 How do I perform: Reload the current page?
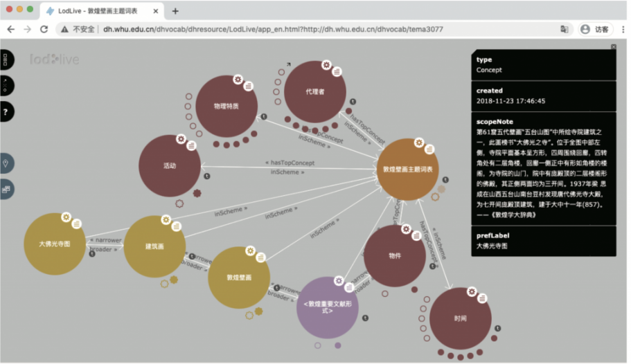(44, 29)
